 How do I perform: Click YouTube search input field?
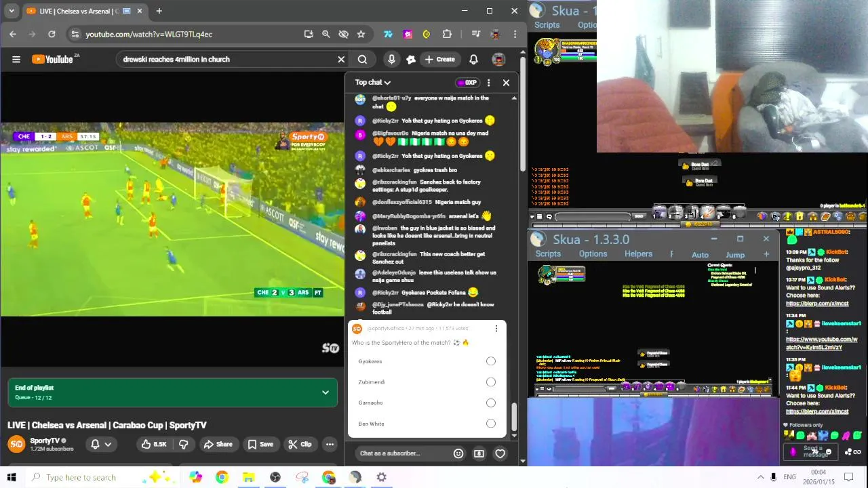227,59
